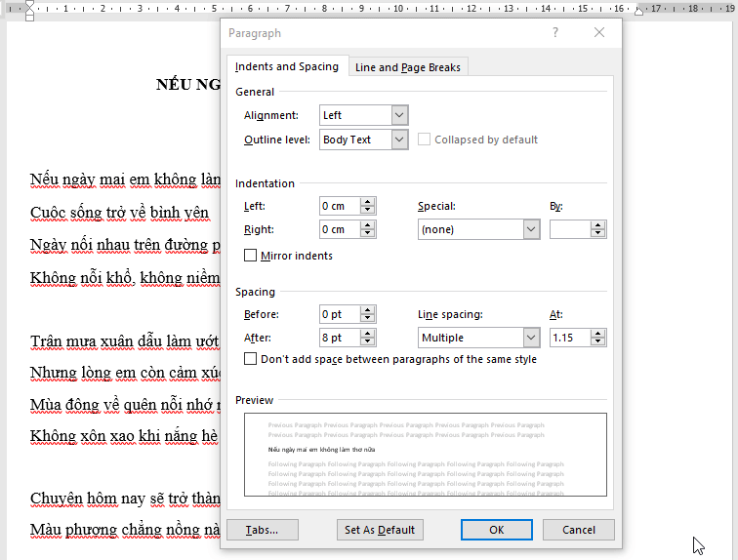Click document line starting 'Nếu ngày mai em'
The width and height of the screenshot is (738, 560).
pyautogui.click(x=125, y=180)
